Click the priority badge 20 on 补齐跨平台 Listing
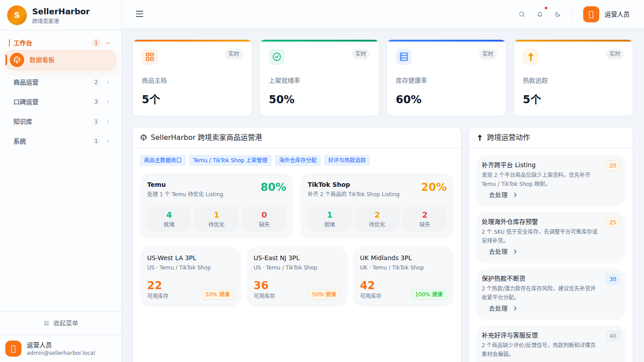Screen dimensions: 644x362 [x=613, y=166]
